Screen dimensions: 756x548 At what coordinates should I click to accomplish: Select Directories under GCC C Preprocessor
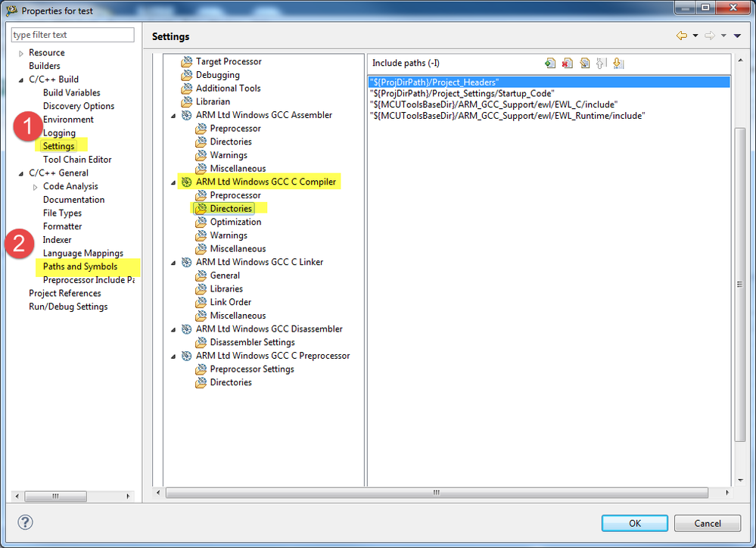(x=231, y=382)
